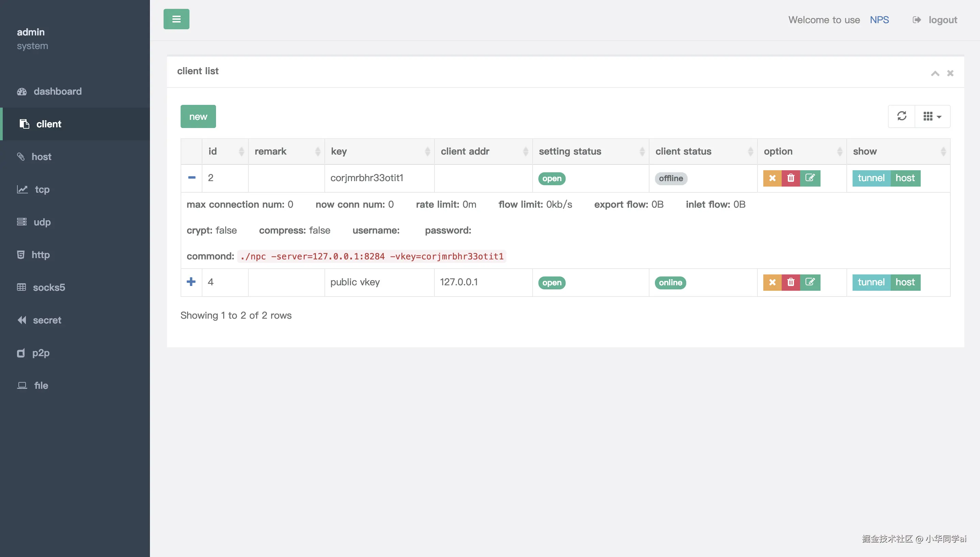Edit client with id 2

[810, 178]
